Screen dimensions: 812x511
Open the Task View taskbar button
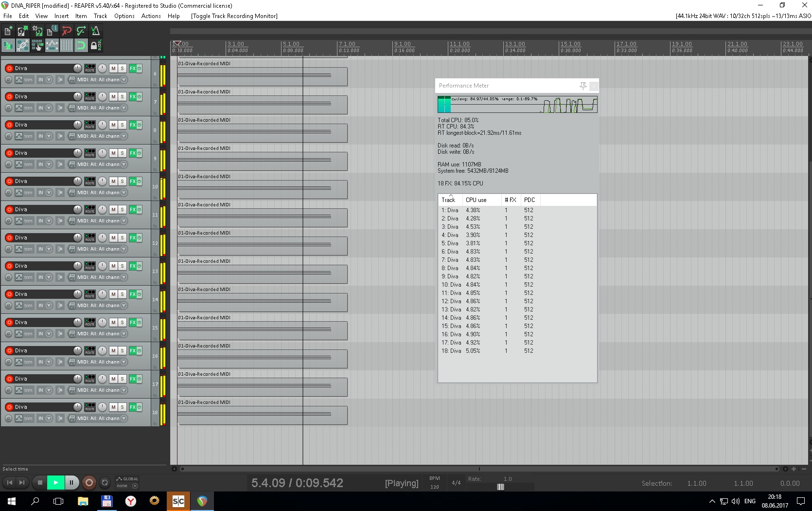pos(58,501)
